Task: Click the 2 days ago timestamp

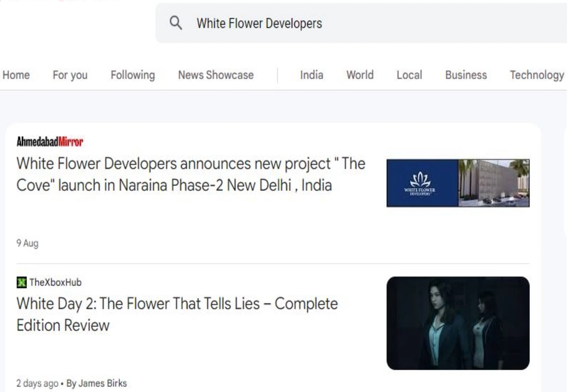Action: coord(37,383)
